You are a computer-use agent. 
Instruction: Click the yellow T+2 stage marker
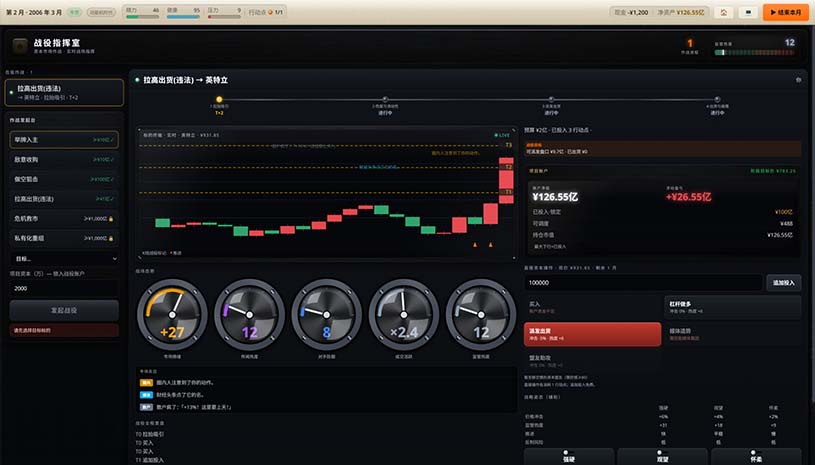(219, 99)
